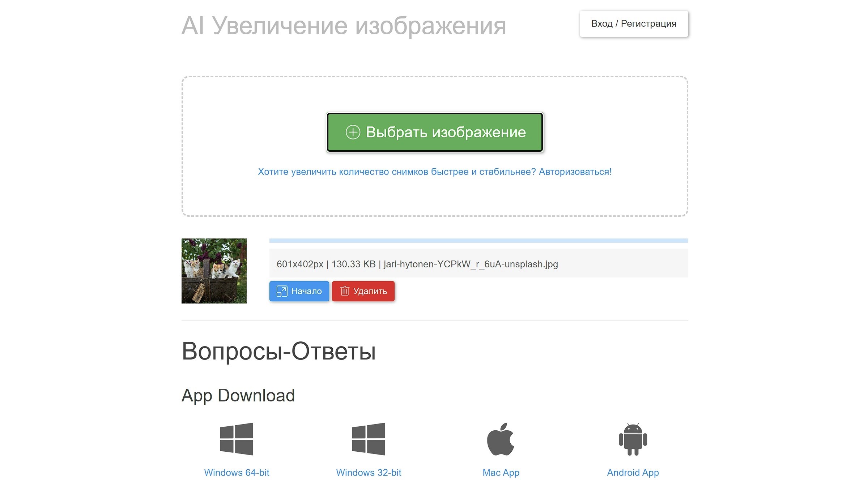Viewport: 868px width, 482px height.
Task: Open the Android App download link
Action: 633,473
